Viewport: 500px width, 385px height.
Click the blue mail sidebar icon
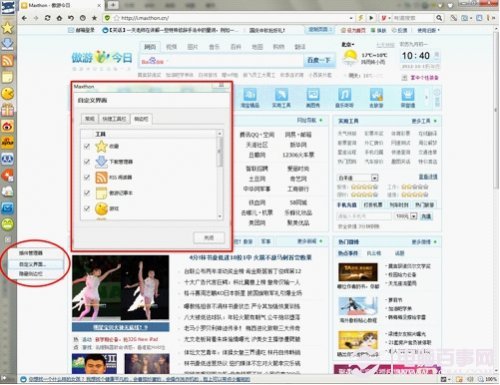[x=7, y=208]
